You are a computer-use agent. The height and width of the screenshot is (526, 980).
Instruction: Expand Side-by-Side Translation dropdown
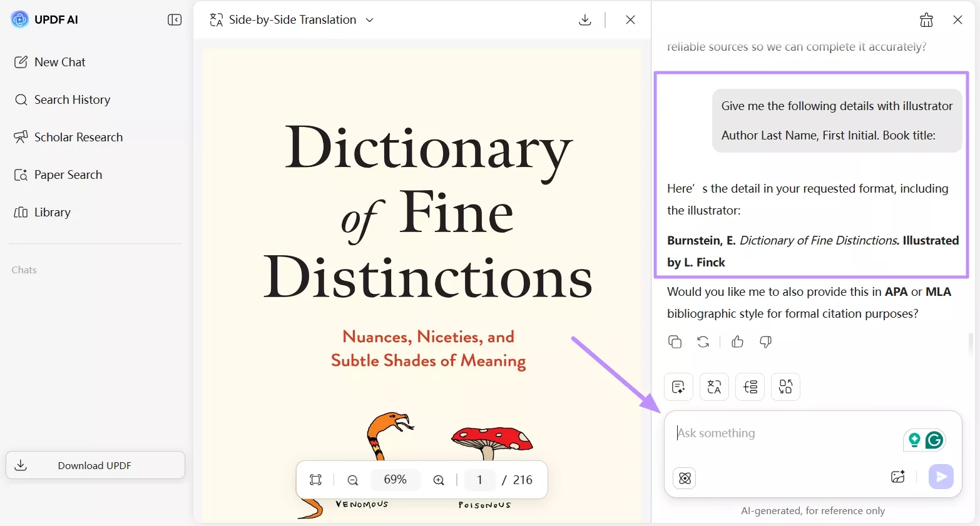[x=369, y=20]
